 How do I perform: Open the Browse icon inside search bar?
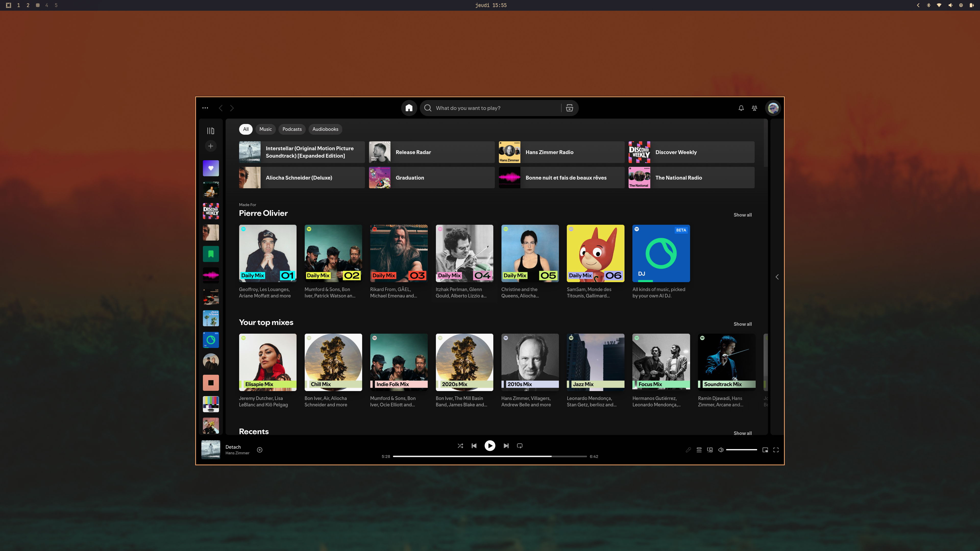point(570,108)
